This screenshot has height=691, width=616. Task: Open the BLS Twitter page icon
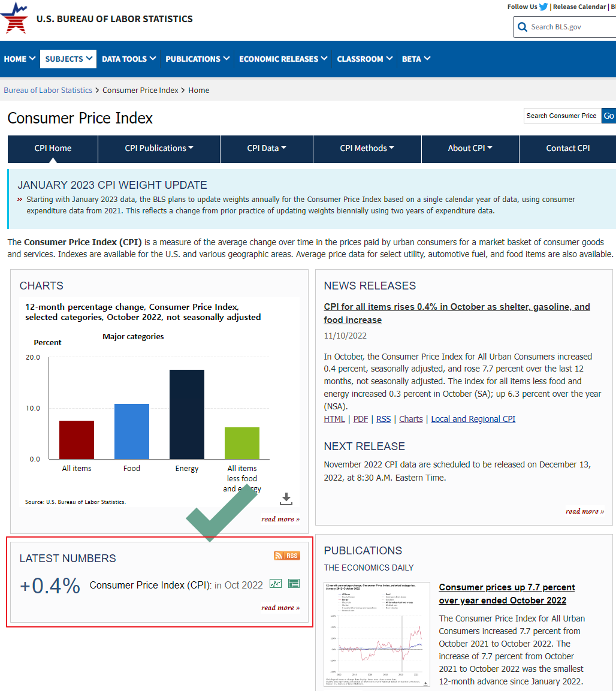[x=543, y=7]
